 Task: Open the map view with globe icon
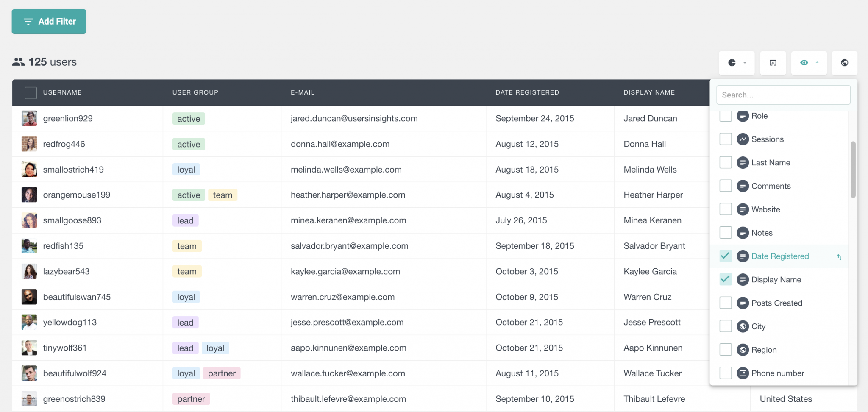844,63
